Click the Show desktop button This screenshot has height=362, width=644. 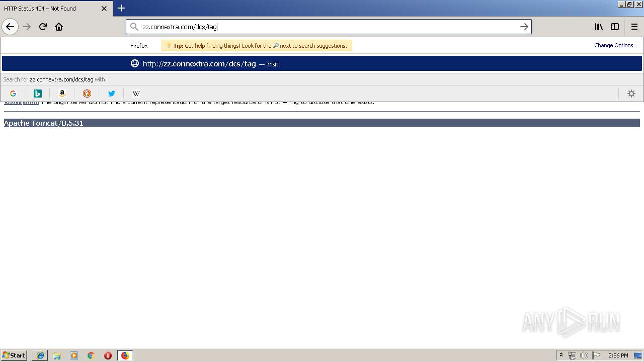(638, 355)
